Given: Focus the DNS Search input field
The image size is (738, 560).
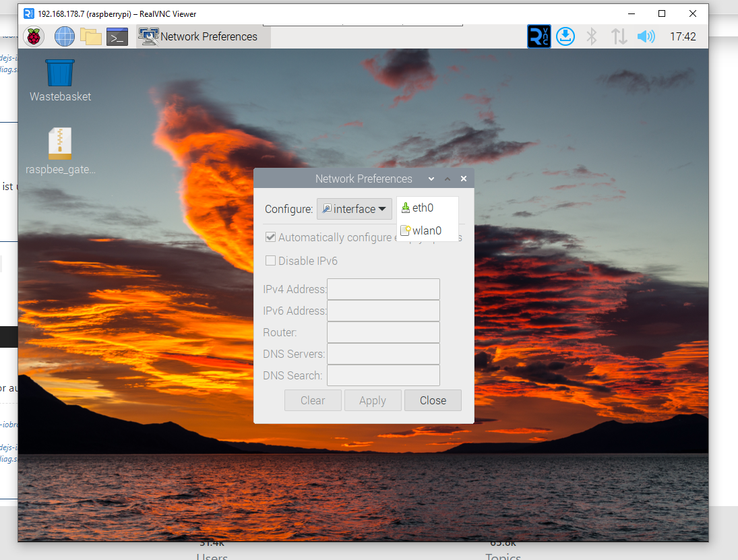Looking at the screenshot, I should (383, 375).
